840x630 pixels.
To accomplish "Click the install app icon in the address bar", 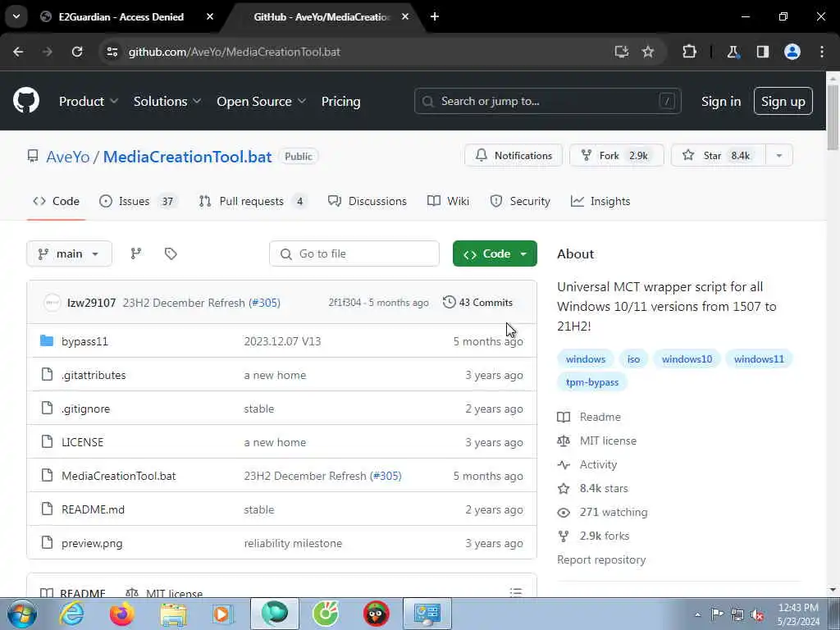I will coord(622,52).
